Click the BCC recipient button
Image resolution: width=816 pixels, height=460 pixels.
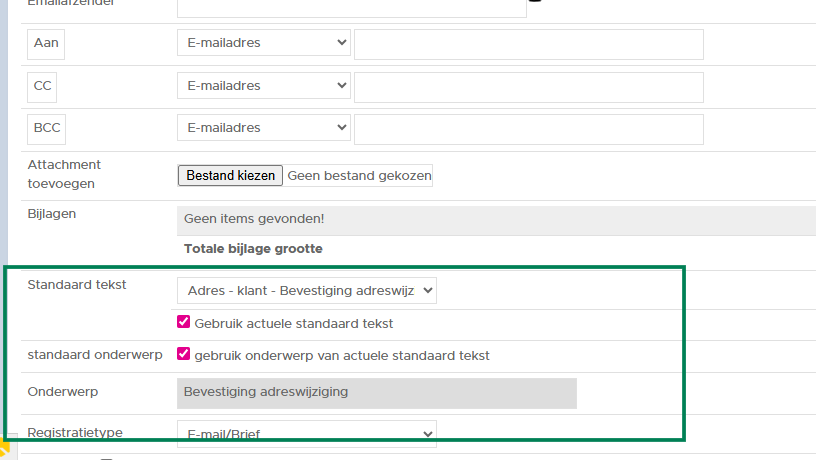tap(46, 129)
